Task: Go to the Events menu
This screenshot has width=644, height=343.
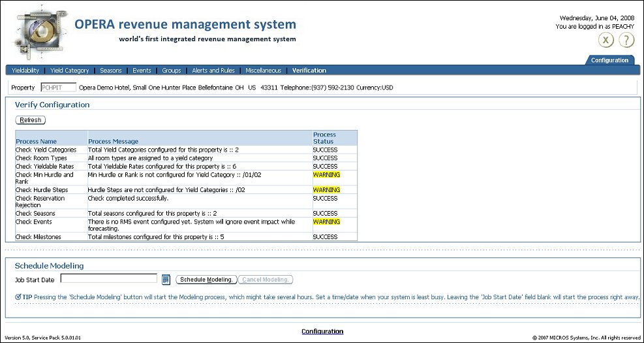Action: (x=142, y=71)
